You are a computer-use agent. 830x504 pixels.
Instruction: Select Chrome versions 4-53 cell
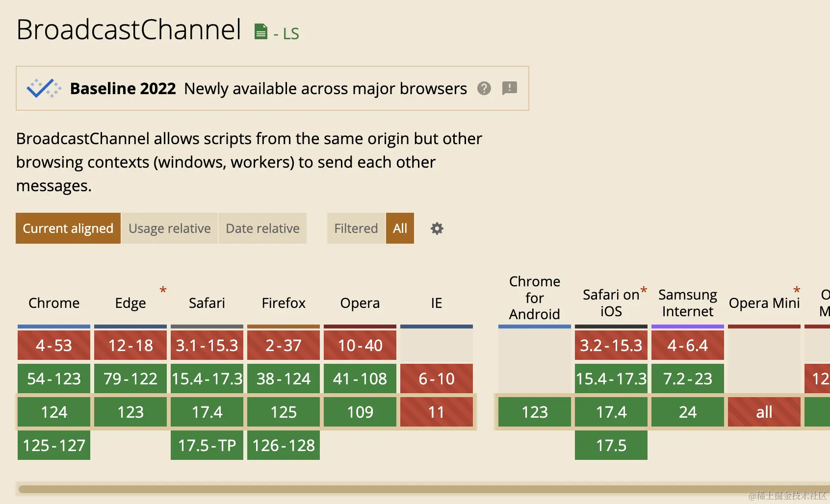pyautogui.click(x=54, y=345)
